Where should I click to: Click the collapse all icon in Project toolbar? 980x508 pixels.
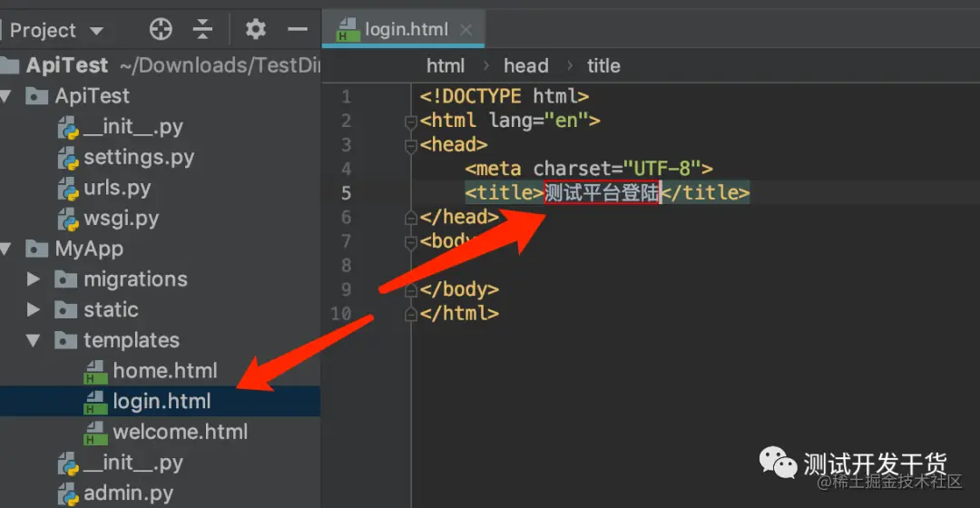(x=202, y=29)
